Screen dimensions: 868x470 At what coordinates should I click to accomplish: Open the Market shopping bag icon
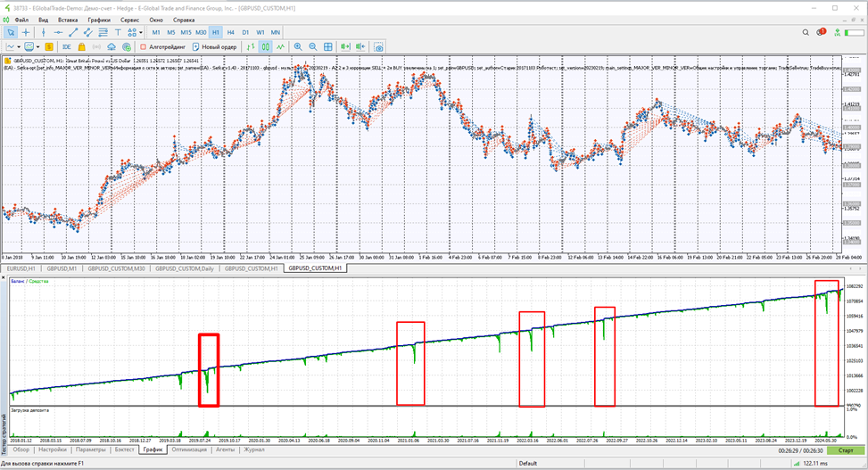tap(82, 47)
